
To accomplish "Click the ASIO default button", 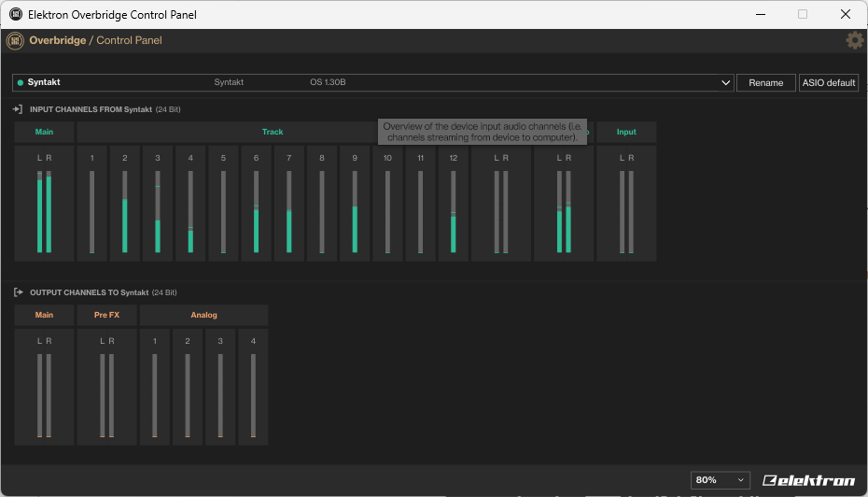I will pos(828,83).
